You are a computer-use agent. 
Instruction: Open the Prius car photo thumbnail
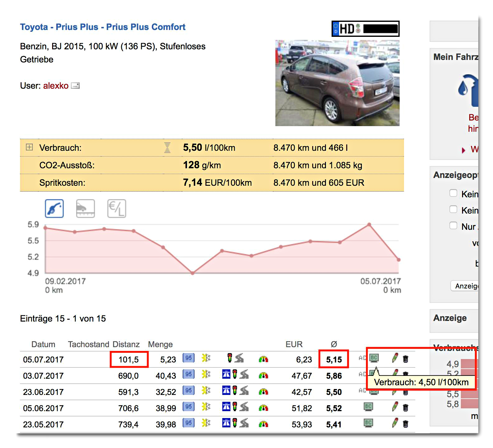(x=337, y=83)
